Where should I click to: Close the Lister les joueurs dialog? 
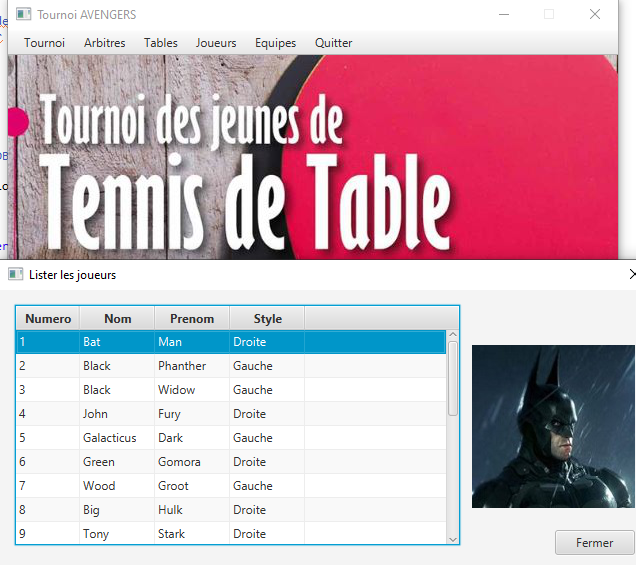click(x=632, y=274)
